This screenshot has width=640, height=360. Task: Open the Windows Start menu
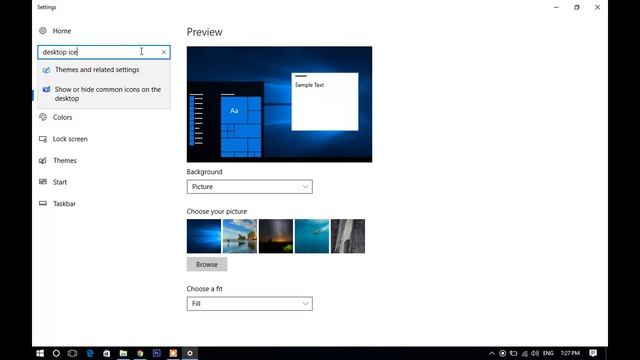coord(40,353)
